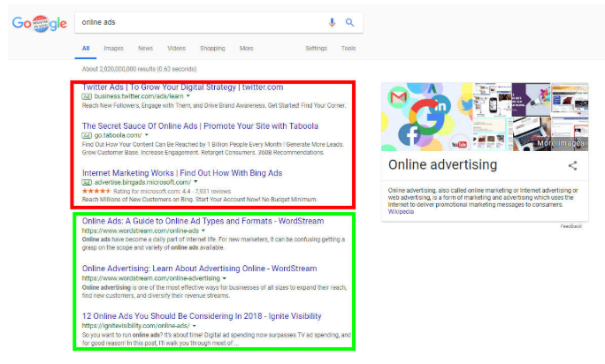Open 12 Online Ads Ignite Visibility result
This screenshot has height=364, width=605.
click(x=202, y=316)
